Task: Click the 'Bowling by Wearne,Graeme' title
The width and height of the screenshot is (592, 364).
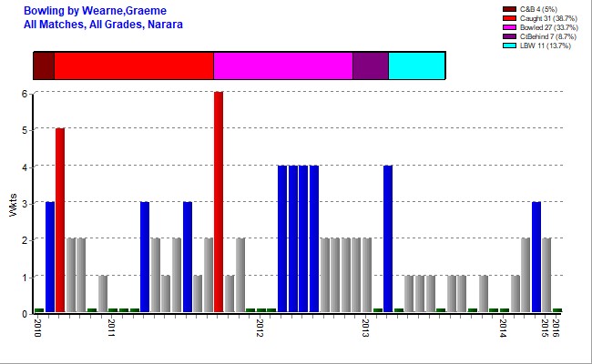Action: (95, 11)
